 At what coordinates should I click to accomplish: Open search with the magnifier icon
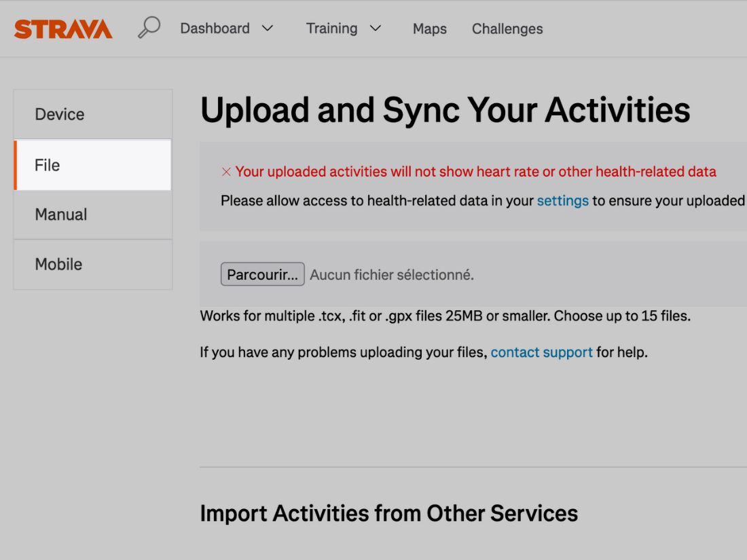coord(149,28)
